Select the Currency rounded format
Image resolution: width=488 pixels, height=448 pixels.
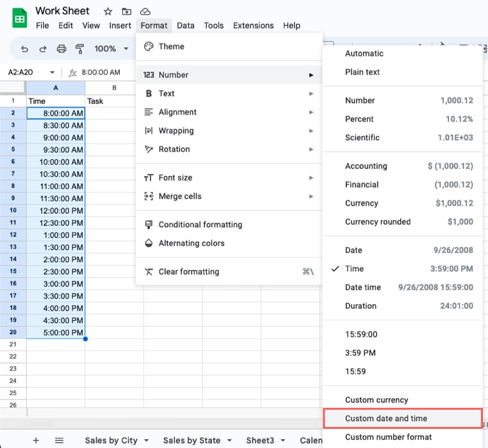(402, 222)
